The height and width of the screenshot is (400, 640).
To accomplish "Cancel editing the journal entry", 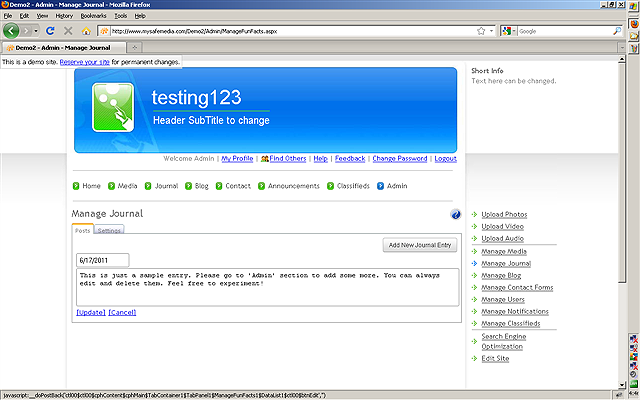I will (x=122, y=312).
